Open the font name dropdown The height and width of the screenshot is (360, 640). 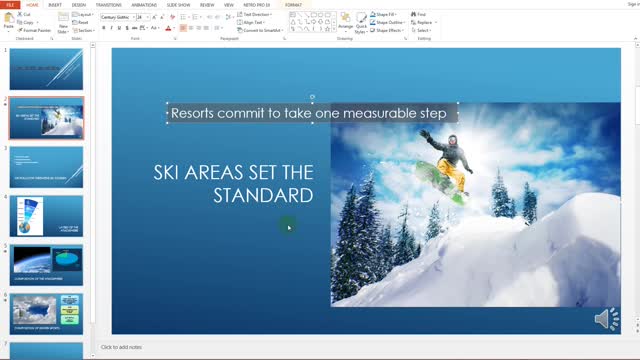tap(133, 17)
